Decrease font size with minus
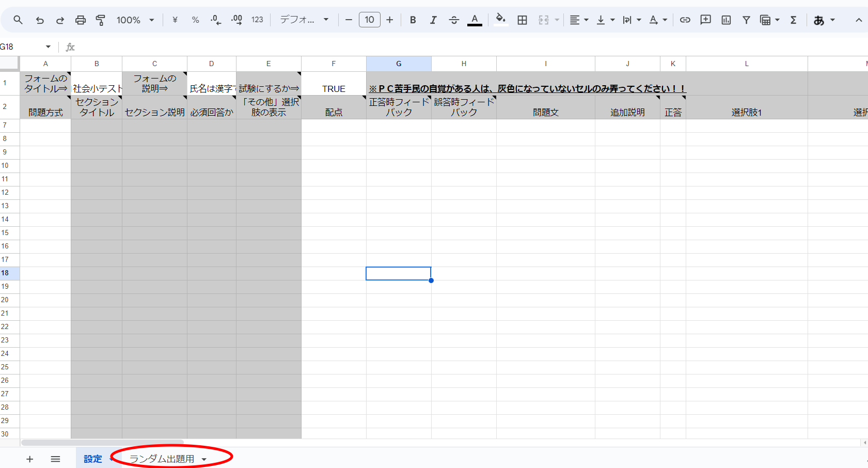 click(349, 20)
